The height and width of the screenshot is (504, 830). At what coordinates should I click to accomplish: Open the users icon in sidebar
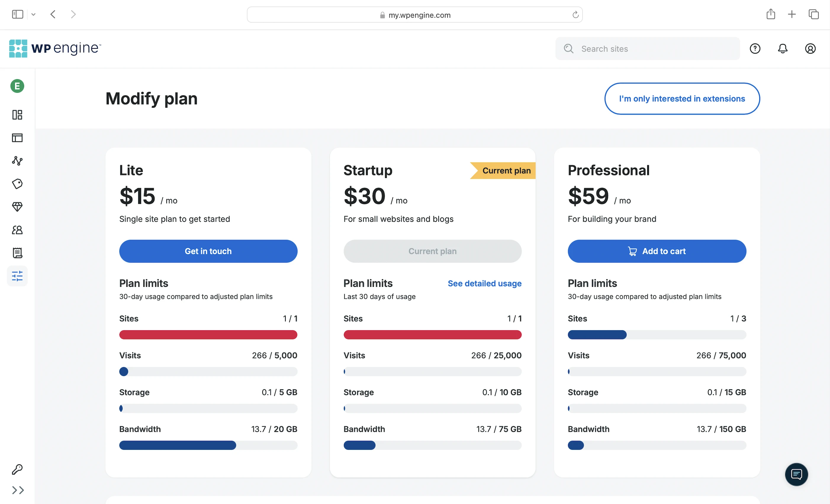(x=17, y=230)
